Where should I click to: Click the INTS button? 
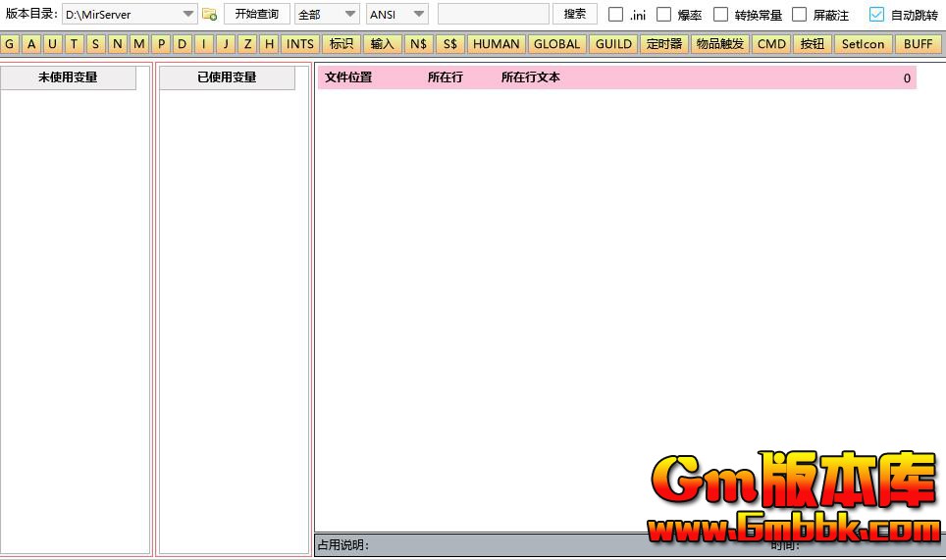300,44
